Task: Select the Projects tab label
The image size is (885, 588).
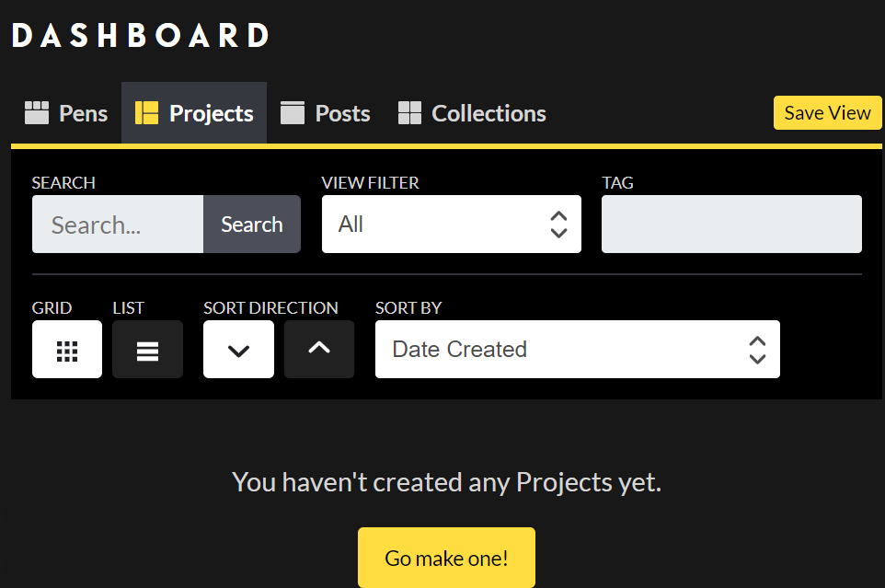Action: tap(212, 113)
